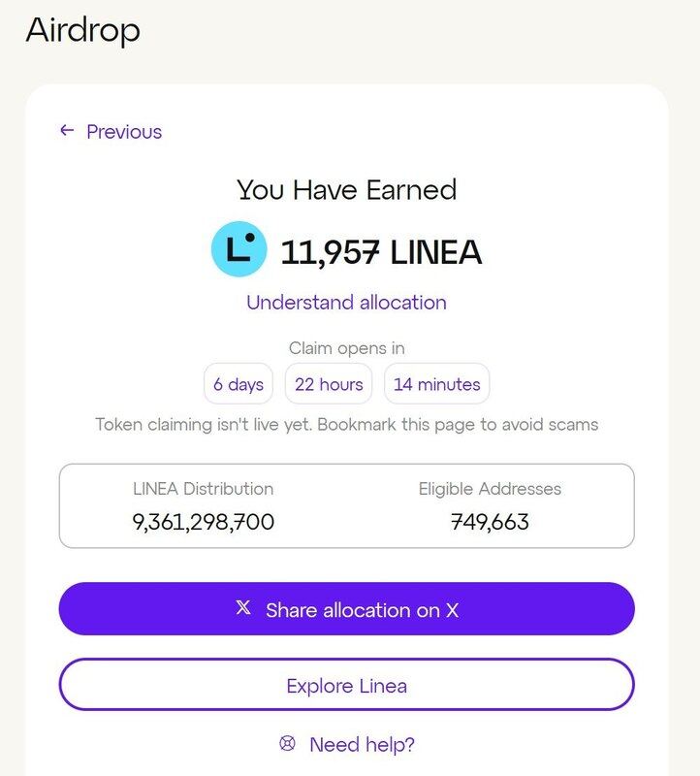Open the Understand allocation link
Viewport: 700px width, 776px height.
click(x=346, y=302)
